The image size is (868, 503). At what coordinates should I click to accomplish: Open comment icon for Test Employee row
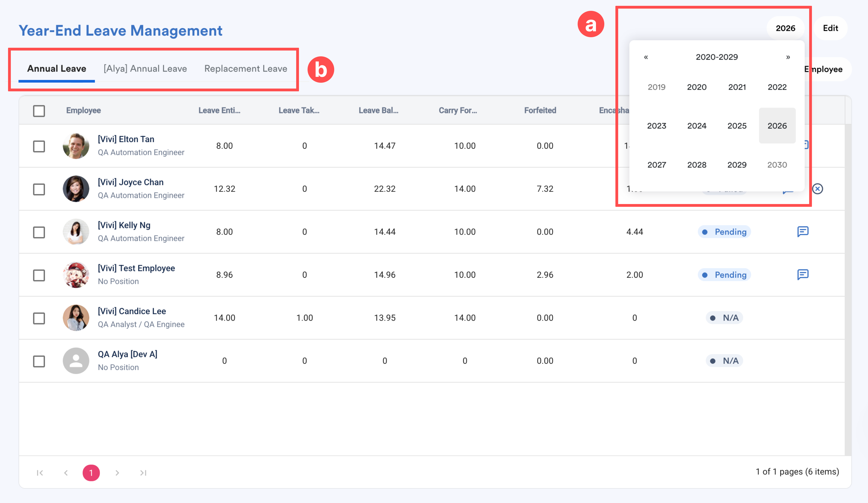click(x=802, y=275)
